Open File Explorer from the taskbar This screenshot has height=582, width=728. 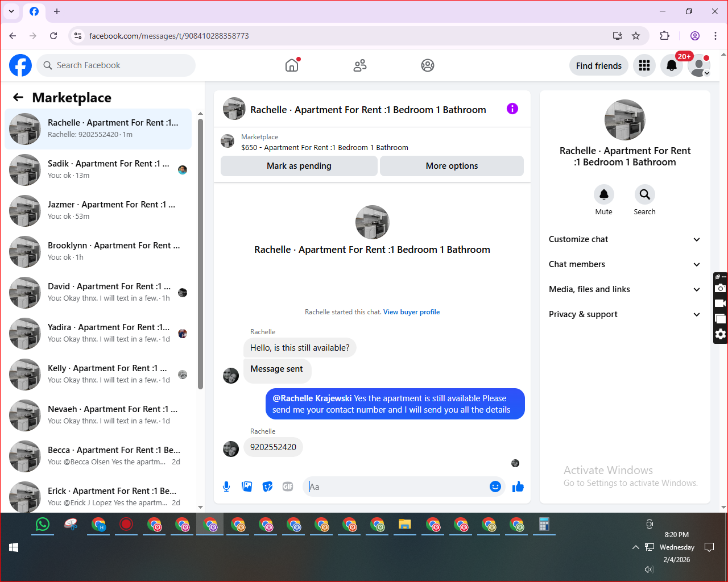click(x=405, y=524)
